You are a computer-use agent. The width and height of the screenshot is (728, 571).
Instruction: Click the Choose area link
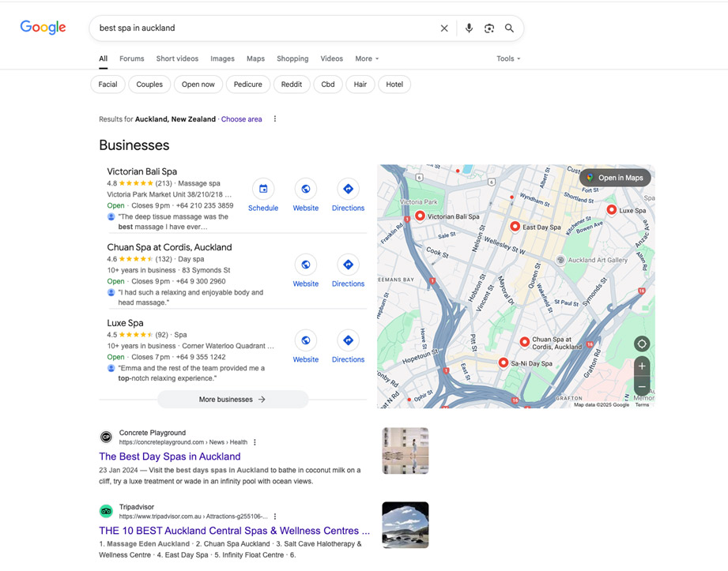[x=241, y=119]
